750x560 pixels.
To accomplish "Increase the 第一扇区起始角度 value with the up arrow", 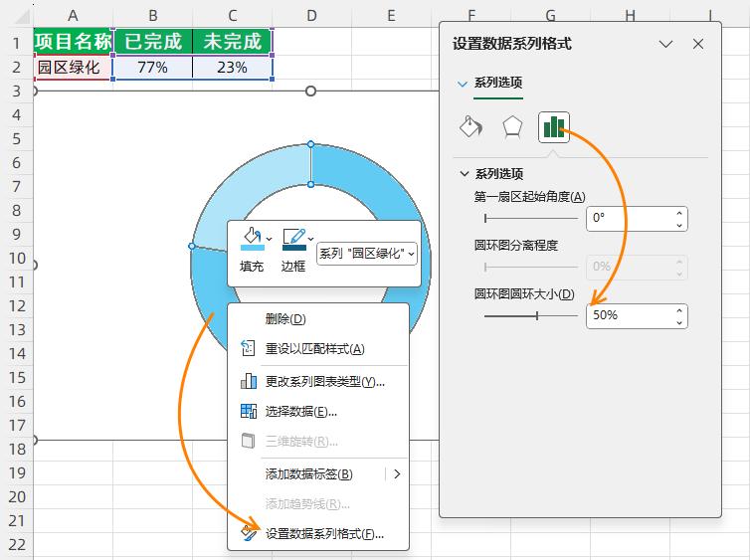I will pos(679,213).
